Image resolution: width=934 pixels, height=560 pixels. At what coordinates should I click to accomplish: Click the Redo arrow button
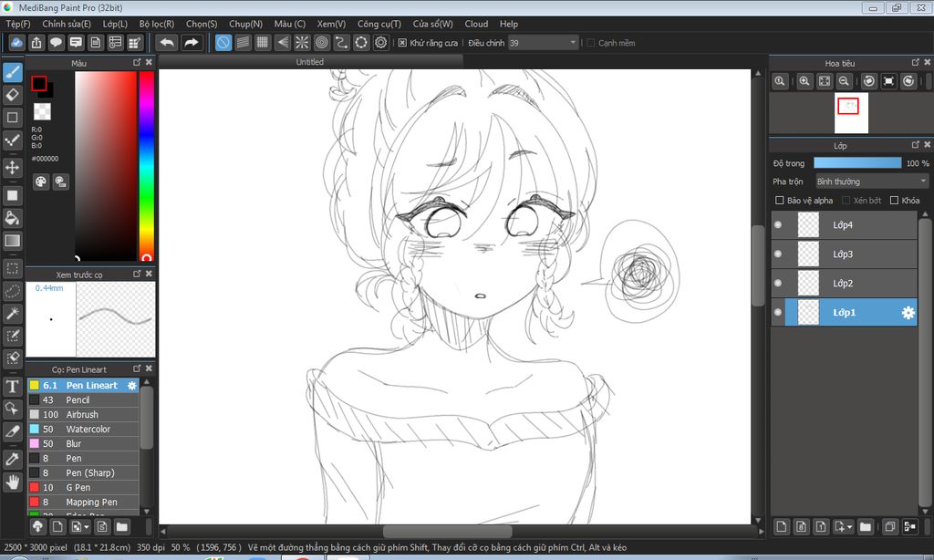tap(192, 43)
